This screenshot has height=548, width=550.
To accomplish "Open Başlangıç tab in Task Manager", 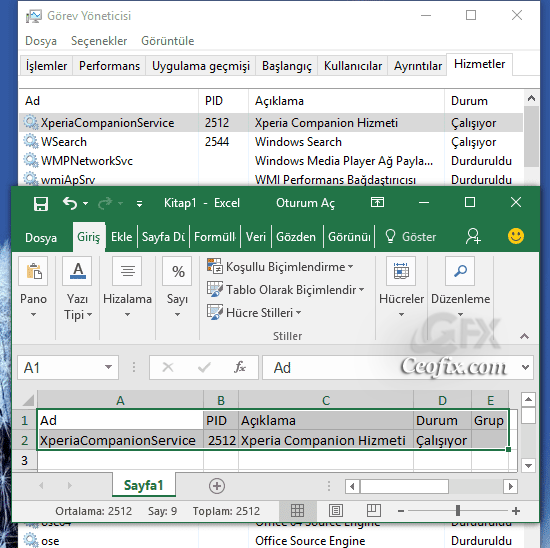I will coord(287,66).
